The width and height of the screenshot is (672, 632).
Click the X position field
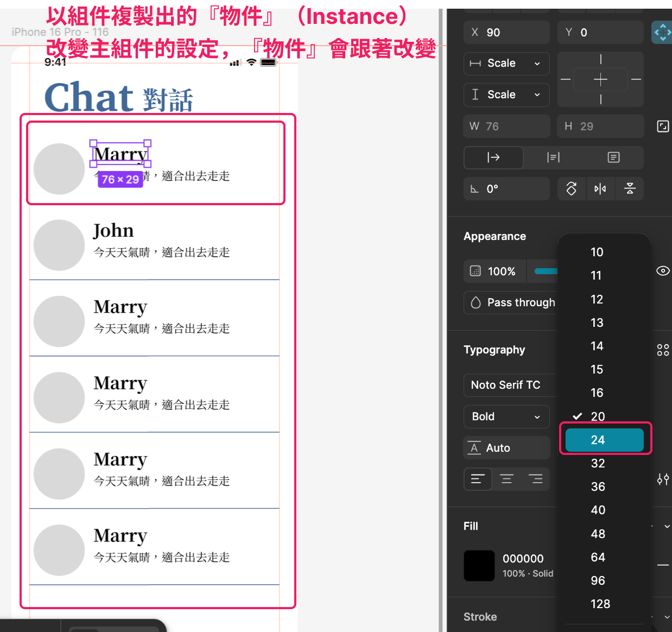(x=506, y=33)
